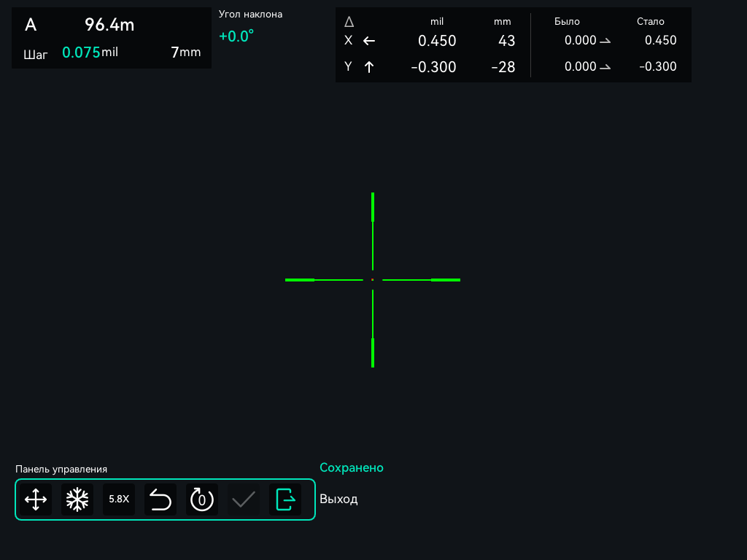
Task: Click the Шаг label
Action: pos(36,55)
